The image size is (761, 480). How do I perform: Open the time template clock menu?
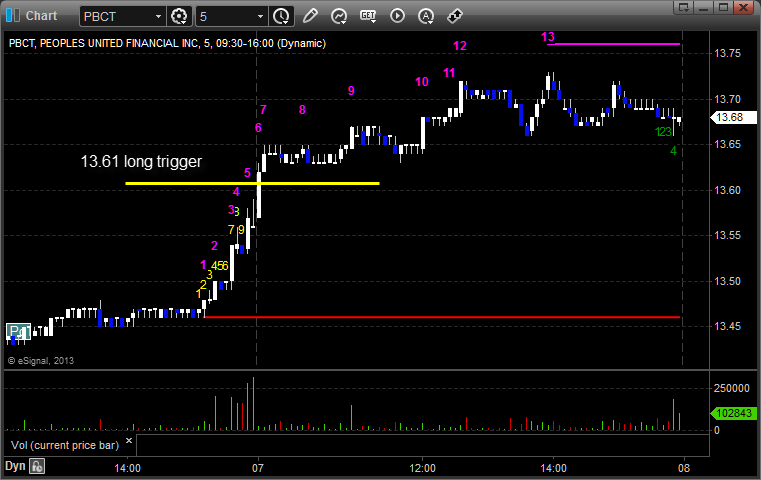(281, 17)
